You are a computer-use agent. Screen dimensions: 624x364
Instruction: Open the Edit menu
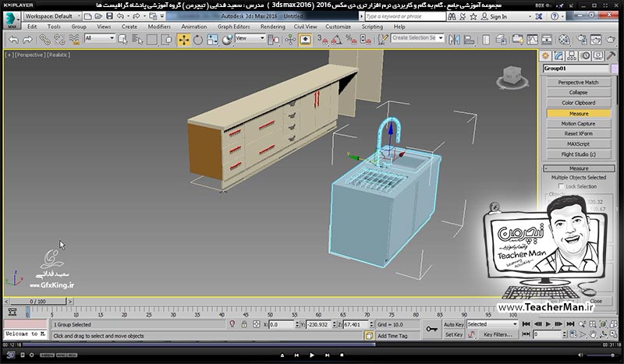pos(32,27)
